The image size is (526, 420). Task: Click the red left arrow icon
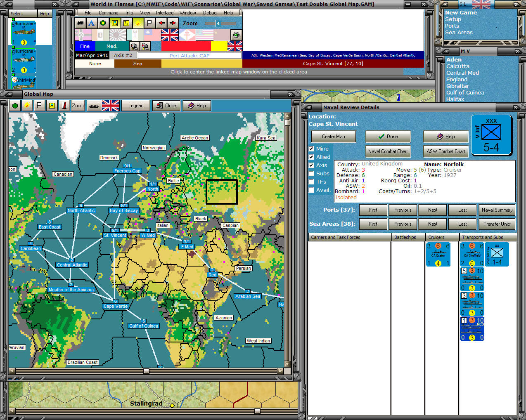161,23
